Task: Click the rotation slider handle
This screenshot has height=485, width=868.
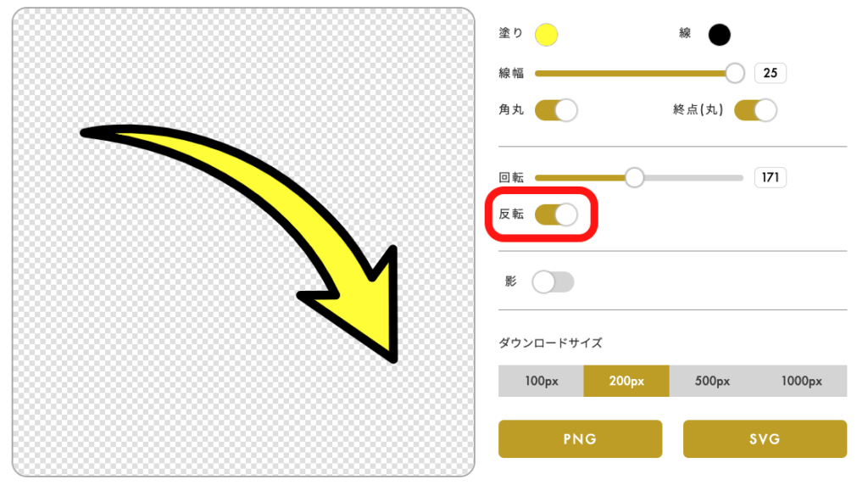Action: point(634,178)
